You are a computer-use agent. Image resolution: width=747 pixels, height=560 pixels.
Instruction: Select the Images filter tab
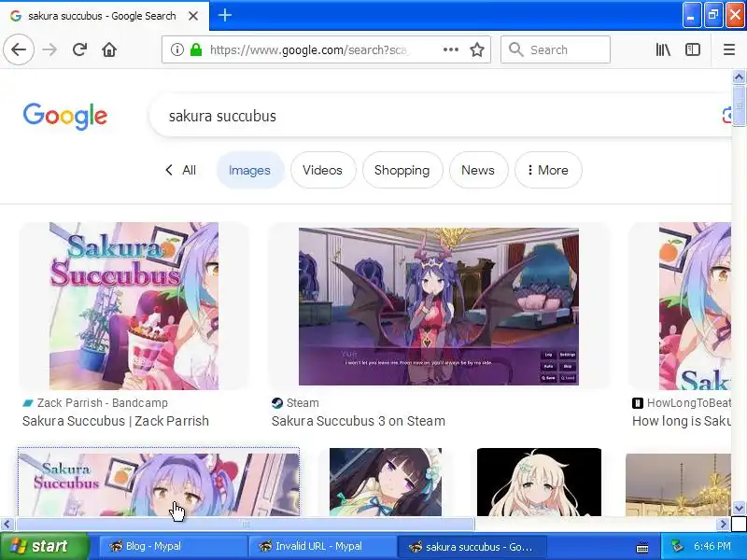[249, 170]
